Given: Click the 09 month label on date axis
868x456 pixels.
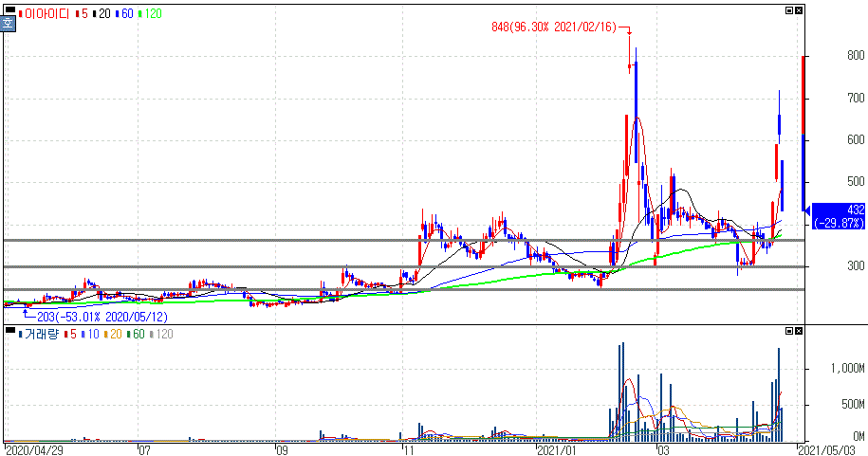Looking at the screenshot, I should [x=282, y=450].
